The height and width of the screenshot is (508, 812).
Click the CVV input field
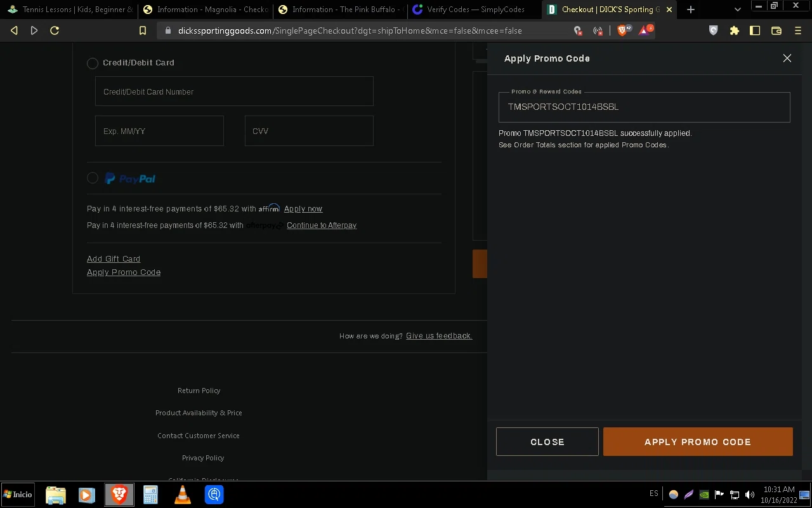coord(309,131)
